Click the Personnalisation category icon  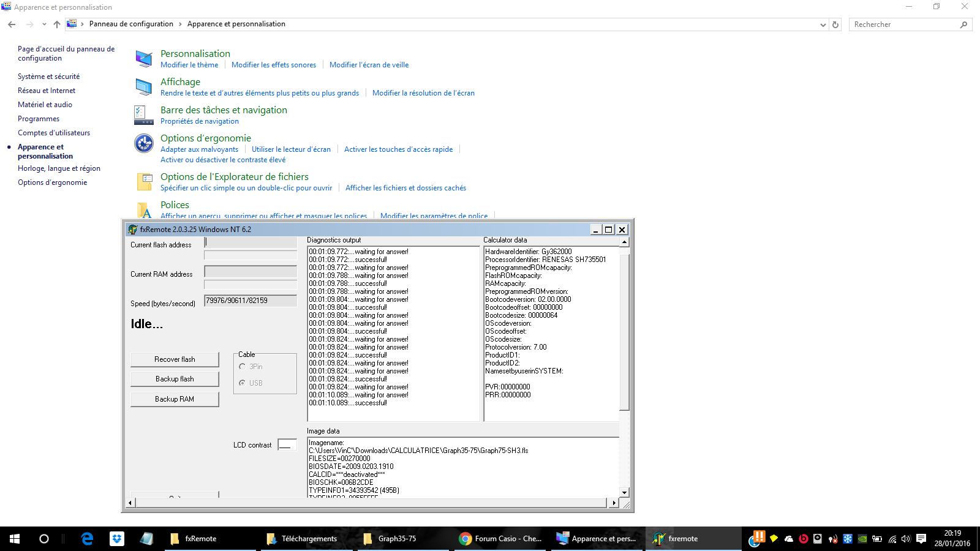[144, 59]
